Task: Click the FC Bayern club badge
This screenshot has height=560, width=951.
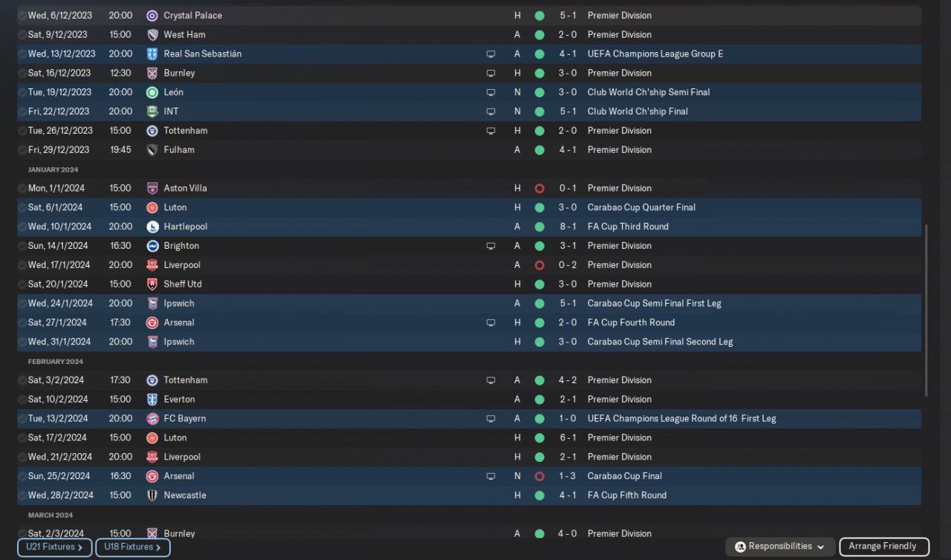Action: (x=152, y=418)
